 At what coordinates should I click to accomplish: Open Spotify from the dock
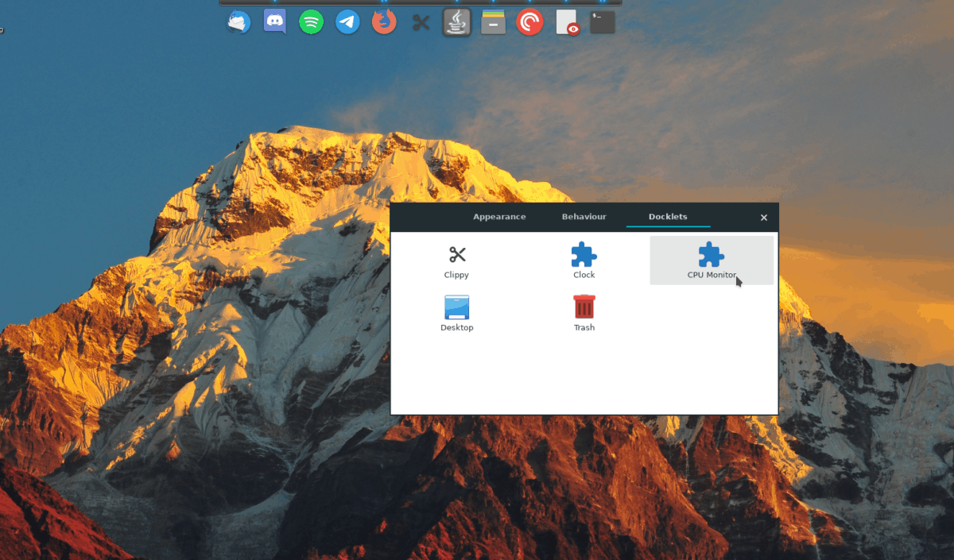[311, 21]
